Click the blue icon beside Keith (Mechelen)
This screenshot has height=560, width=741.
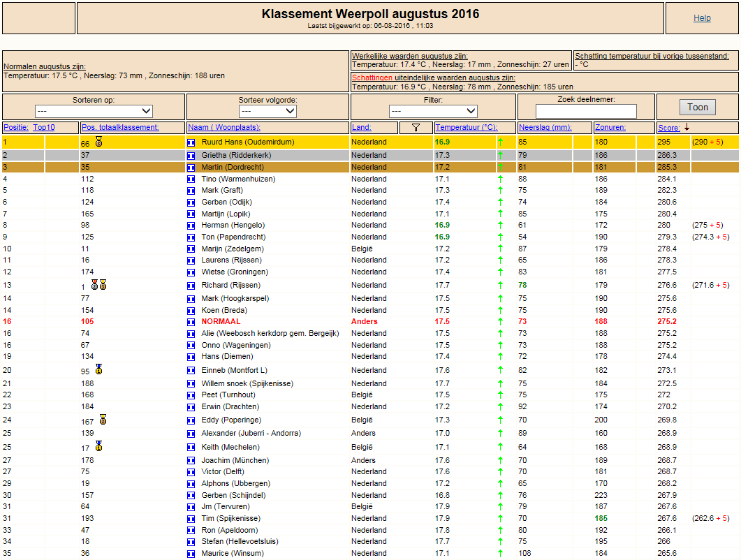tap(191, 448)
